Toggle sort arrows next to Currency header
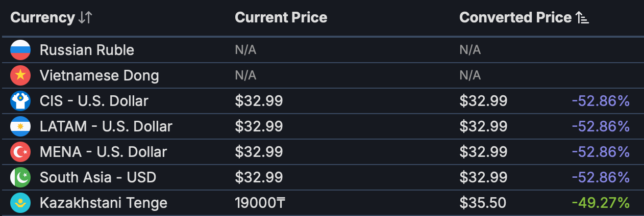The height and width of the screenshot is (216, 644). [85, 18]
